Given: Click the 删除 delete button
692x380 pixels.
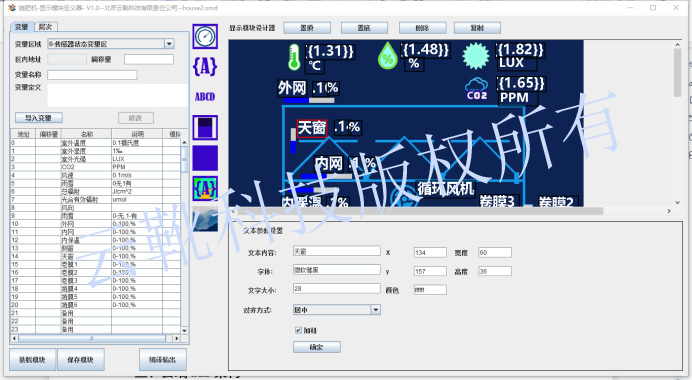Looking at the screenshot, I should 422,28.
